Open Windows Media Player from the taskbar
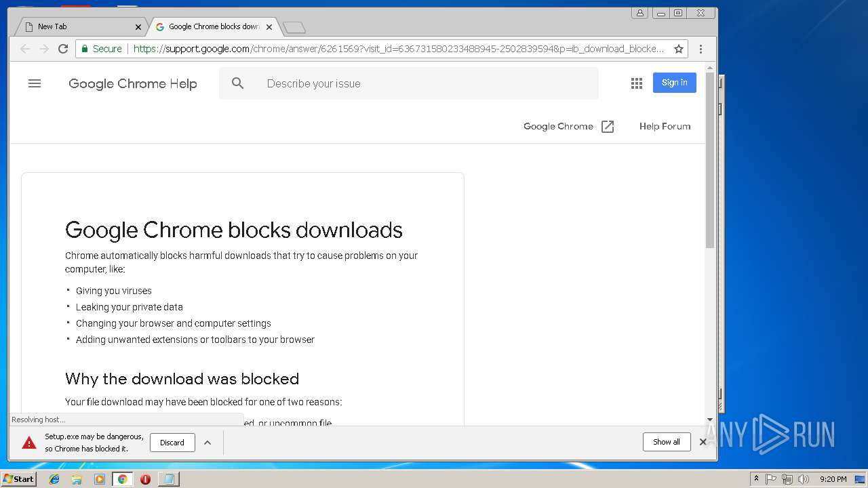 (x=100, y=479)
